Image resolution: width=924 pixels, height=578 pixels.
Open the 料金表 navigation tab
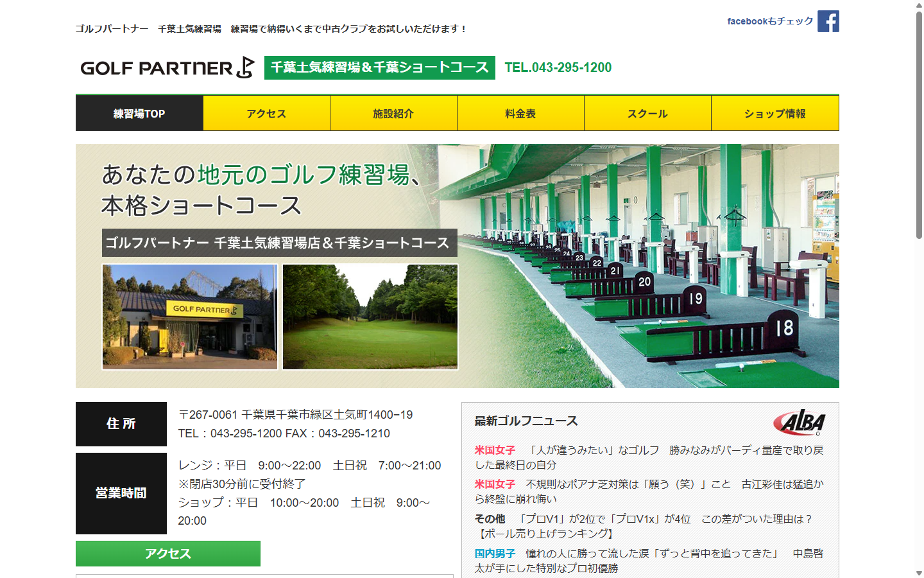tap(520, 114)
